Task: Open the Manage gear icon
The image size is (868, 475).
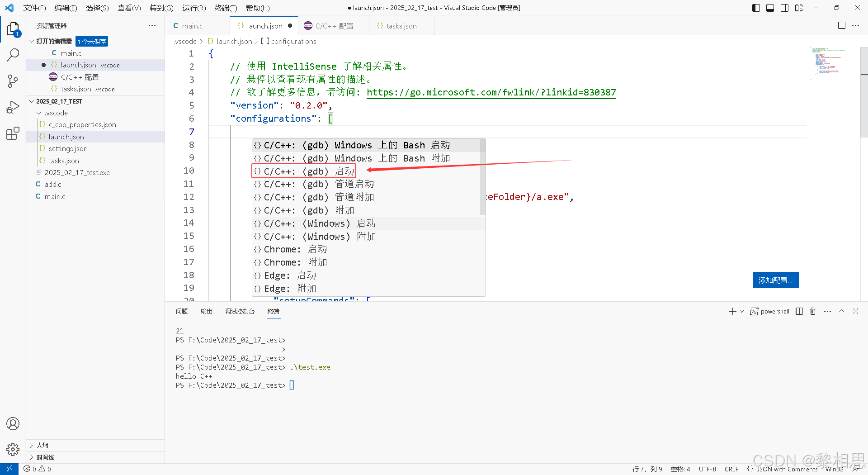Action: click(x=13, y=449)
